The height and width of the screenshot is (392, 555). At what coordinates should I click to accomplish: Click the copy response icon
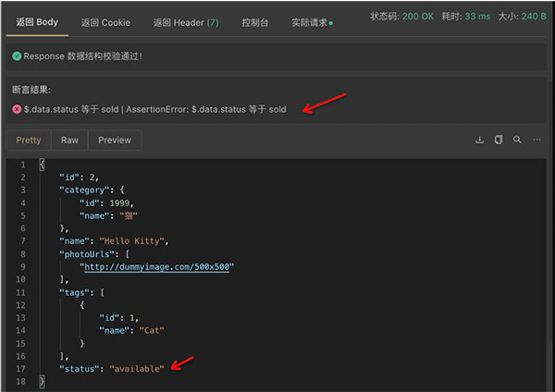[499, 140]
